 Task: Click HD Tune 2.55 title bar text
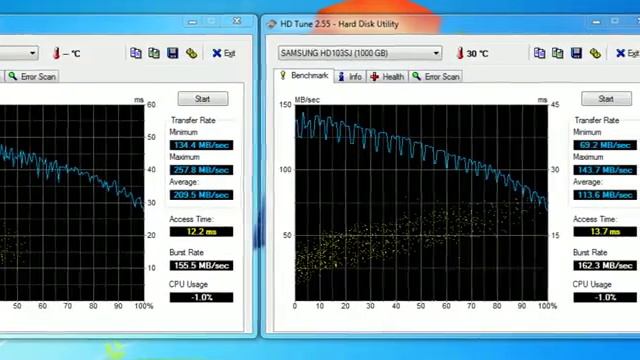tap(339, 24)
